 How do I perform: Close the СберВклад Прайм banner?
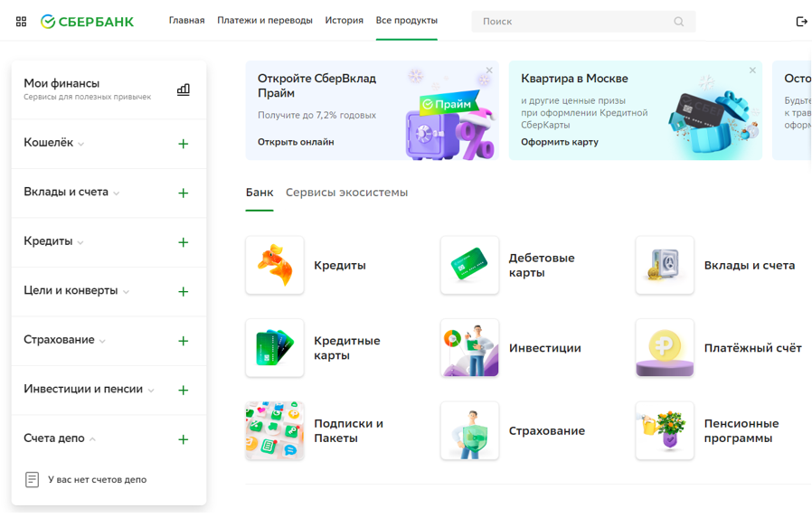point(489,70)
